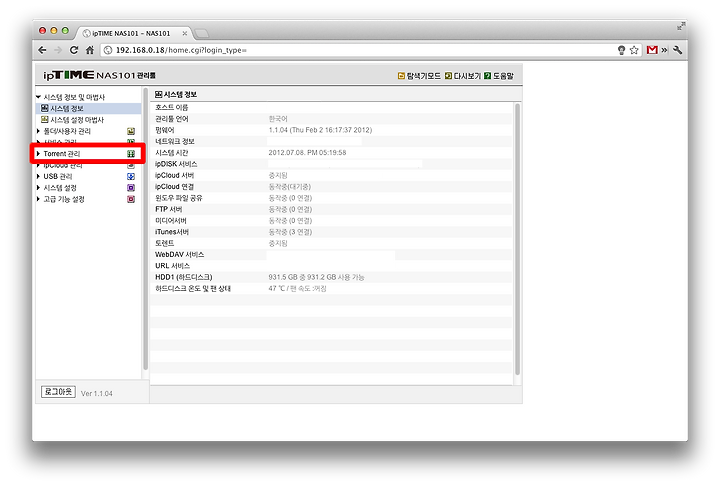Reload the page with the refresh icon
The width and height of the screenshot is (720, 486).
pos(73,50)
